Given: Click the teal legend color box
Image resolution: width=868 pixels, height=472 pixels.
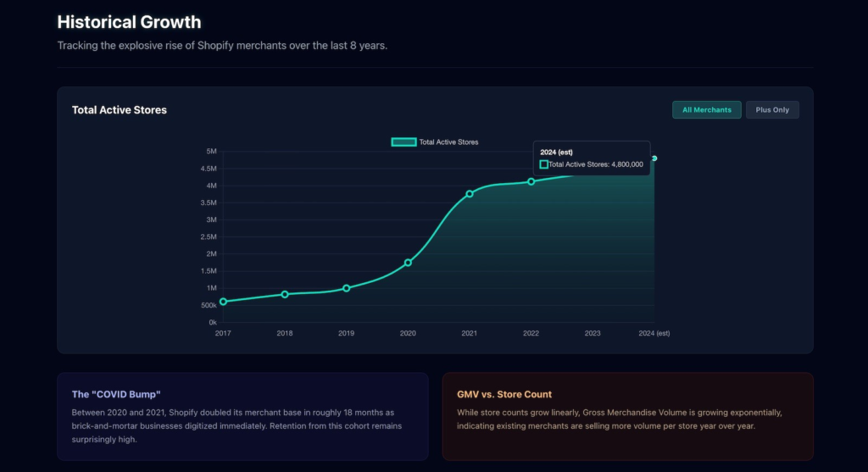Looking at the screenshot, I should coord(403,142).
